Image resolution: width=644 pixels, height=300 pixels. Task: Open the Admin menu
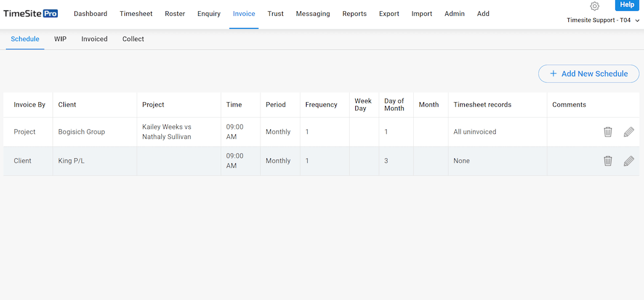pos(454,14)
